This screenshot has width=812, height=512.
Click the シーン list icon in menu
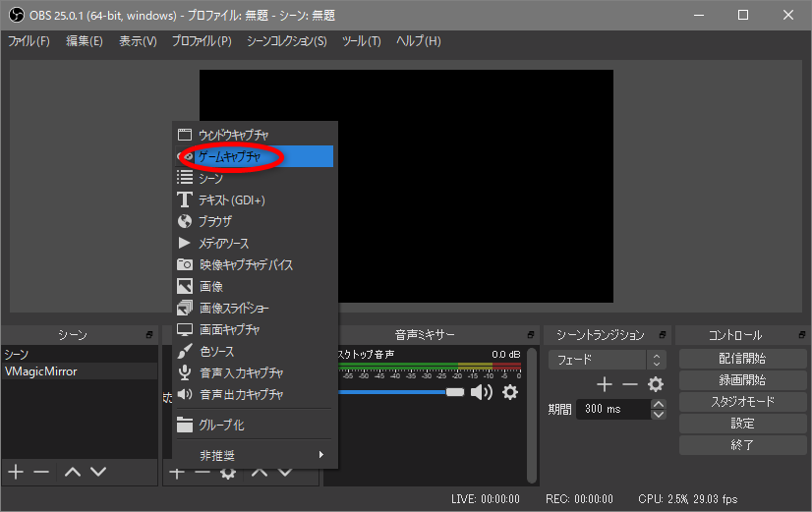point(185,178)
